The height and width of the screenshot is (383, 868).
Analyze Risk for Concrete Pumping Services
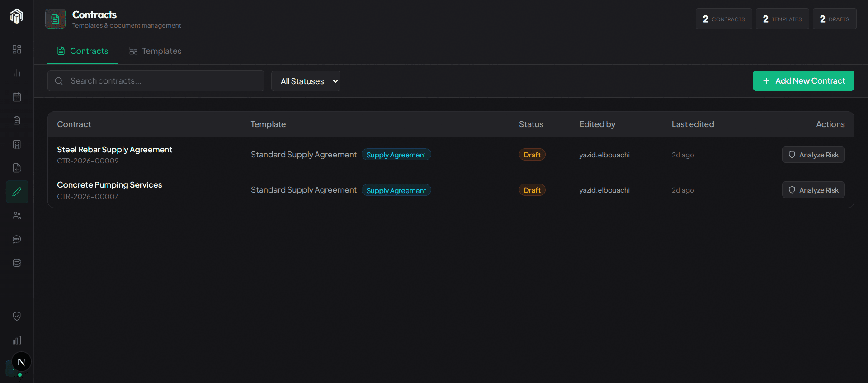[x=813, y=190]
